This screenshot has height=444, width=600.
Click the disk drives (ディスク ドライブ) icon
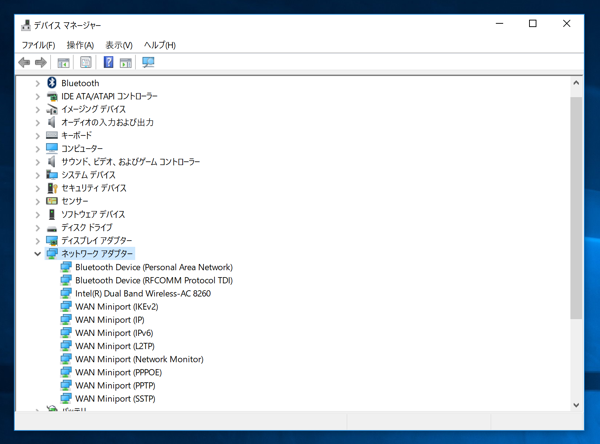click(52, 229)
